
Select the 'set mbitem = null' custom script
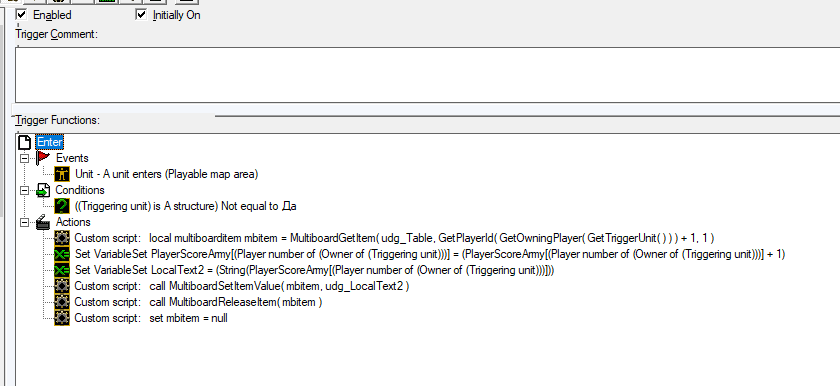151,319
